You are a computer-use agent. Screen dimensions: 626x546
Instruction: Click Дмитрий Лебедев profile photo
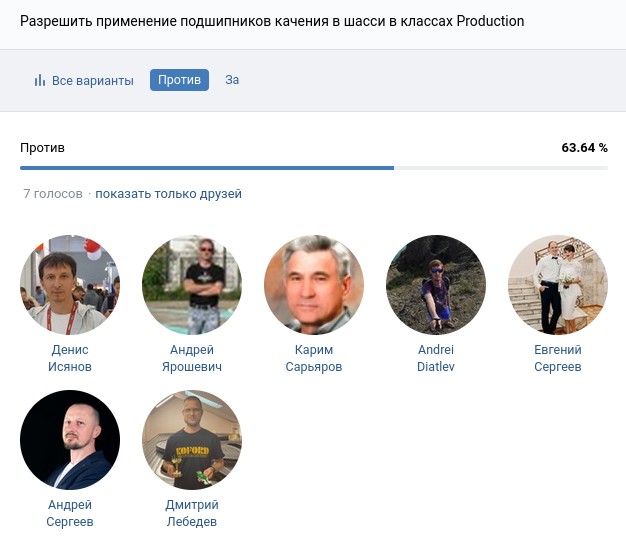(192, 440)
